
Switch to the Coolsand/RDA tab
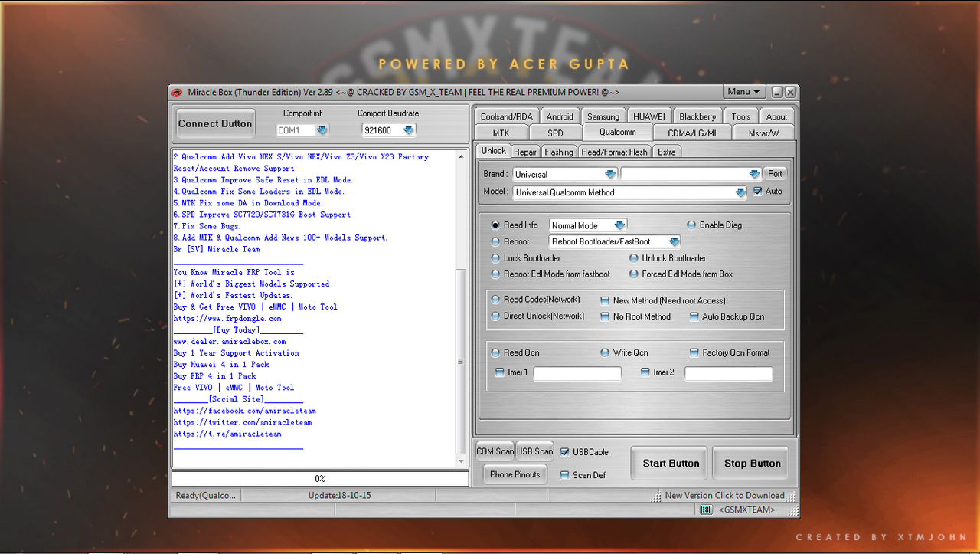[506, 116]
